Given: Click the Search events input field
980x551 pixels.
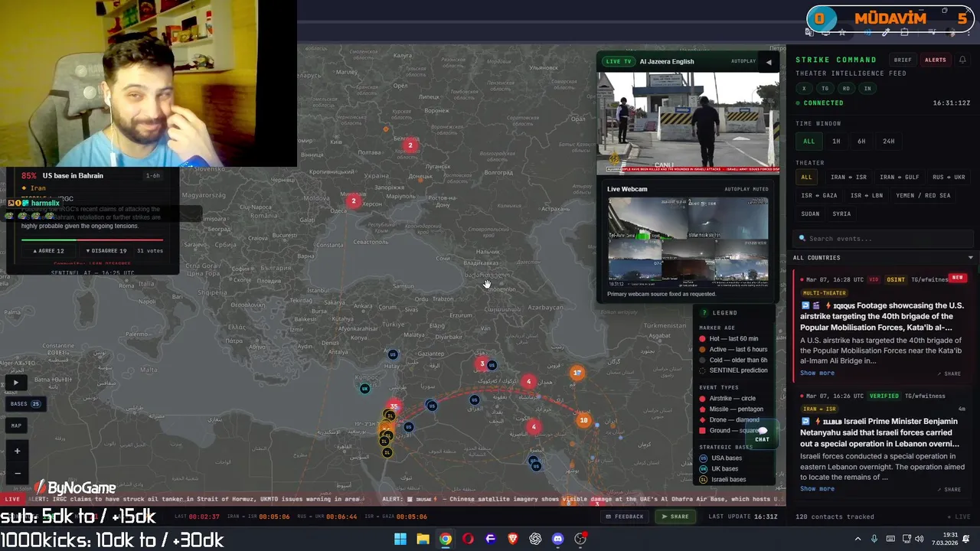Looking at the screenshot, I should [884, 239].
